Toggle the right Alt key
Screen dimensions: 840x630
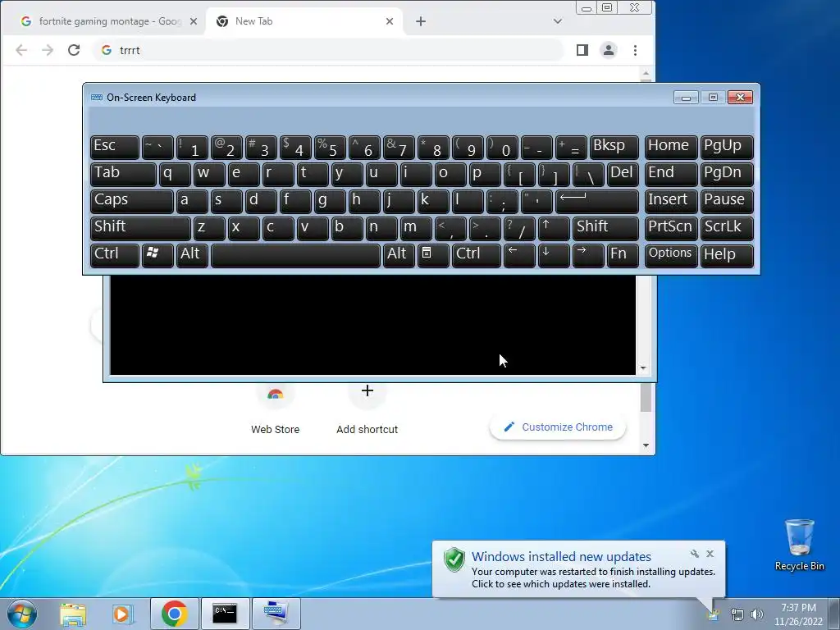tap(398, 256)
